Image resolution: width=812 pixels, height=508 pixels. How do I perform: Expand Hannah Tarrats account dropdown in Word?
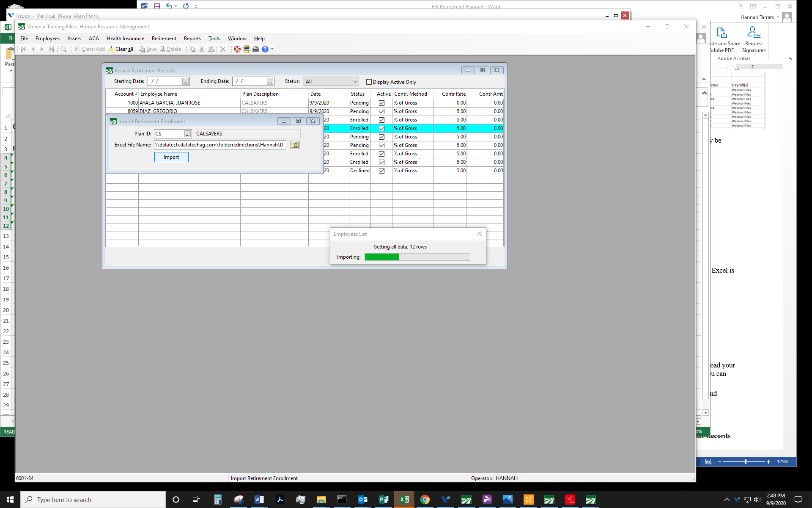pyautogui.click(x=778, y=17)
